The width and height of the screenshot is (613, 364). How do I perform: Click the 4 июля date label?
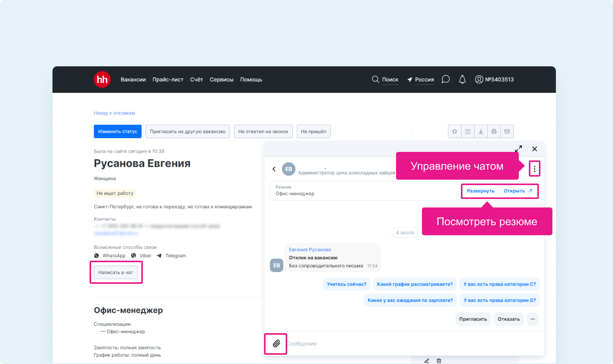[405, 233]
